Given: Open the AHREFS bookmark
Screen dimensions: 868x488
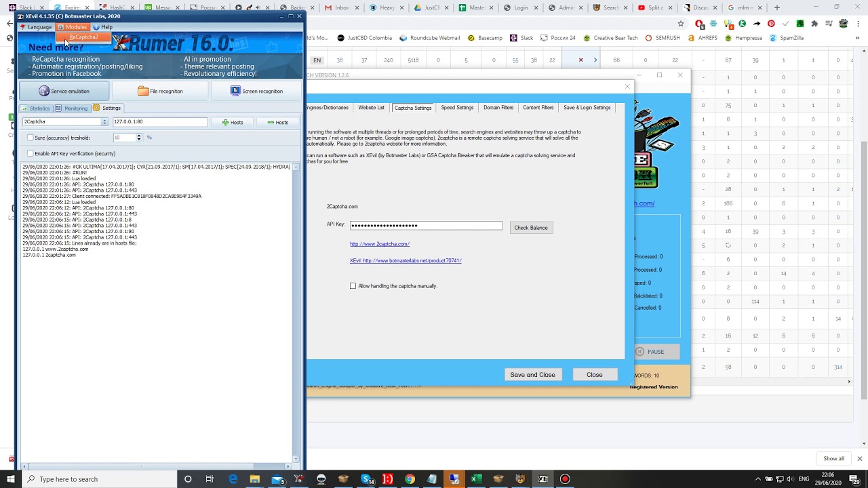Looking at the screenshot, I should [703, 38].
